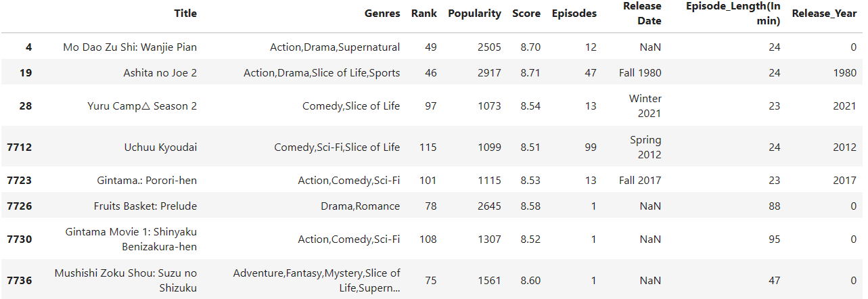Click the Score column header

coord(526,14)
